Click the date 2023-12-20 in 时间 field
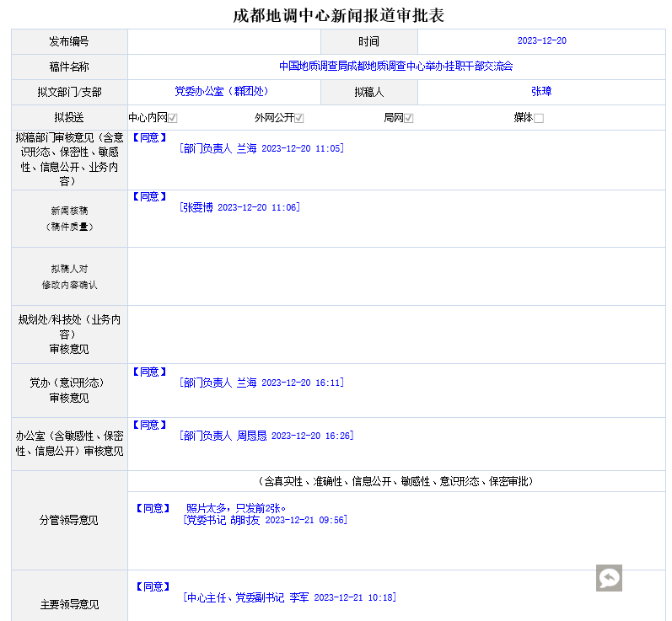The image size is (672, 621). pos(541,40)
